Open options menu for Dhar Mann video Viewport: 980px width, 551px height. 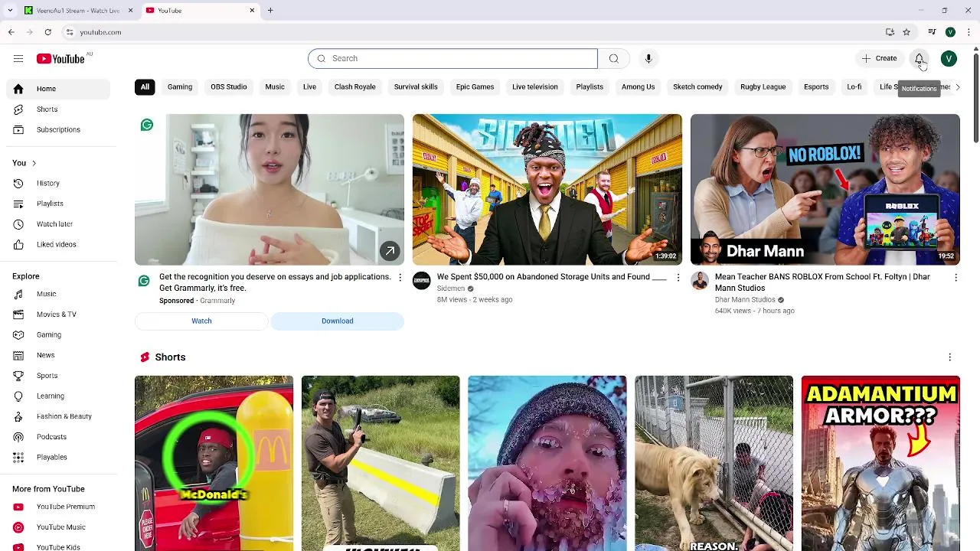pos(955,277)
